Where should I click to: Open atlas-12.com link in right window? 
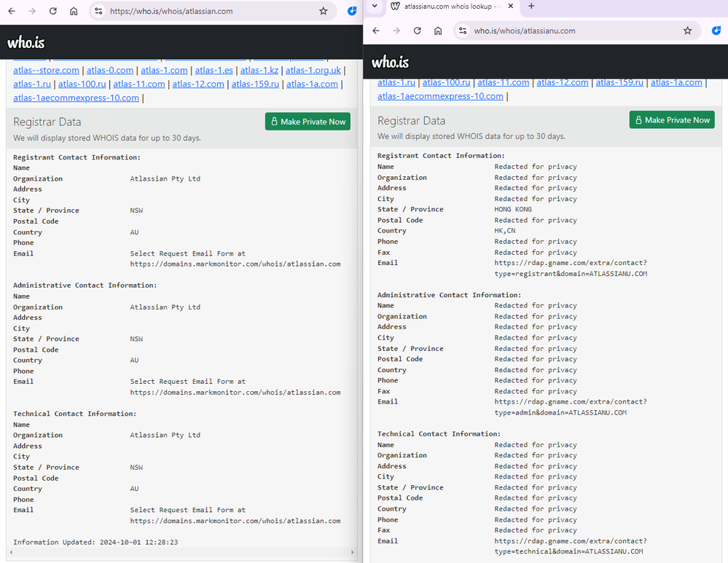coord(563,82)
